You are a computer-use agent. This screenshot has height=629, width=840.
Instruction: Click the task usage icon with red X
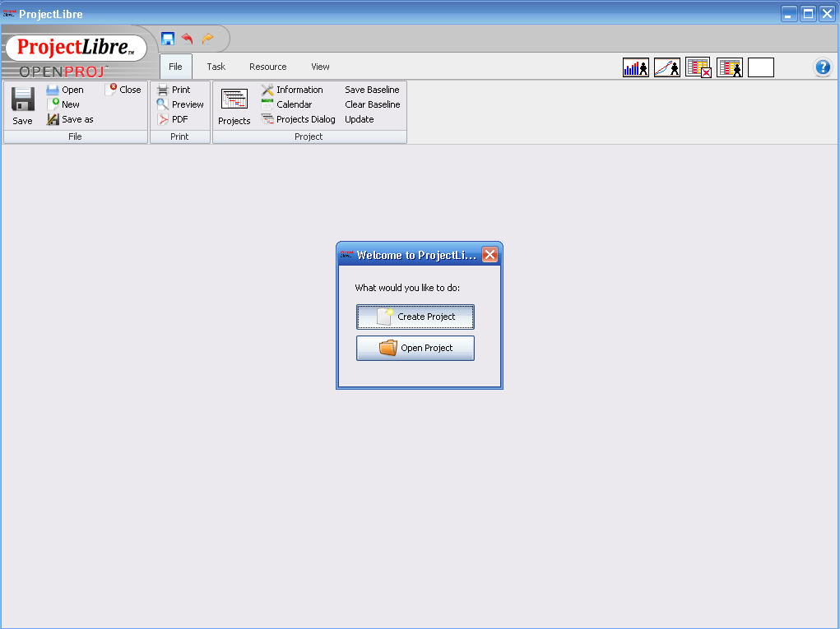click(698, 68)
